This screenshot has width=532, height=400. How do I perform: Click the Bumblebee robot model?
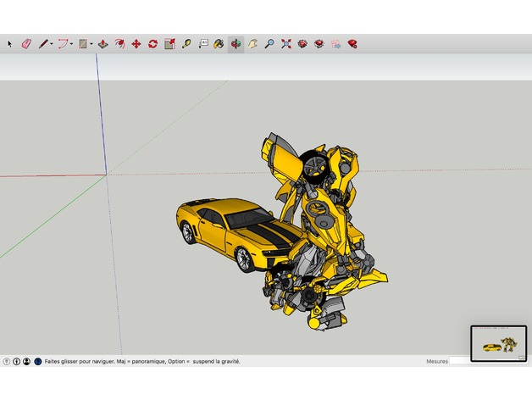(x=325, y=231)
